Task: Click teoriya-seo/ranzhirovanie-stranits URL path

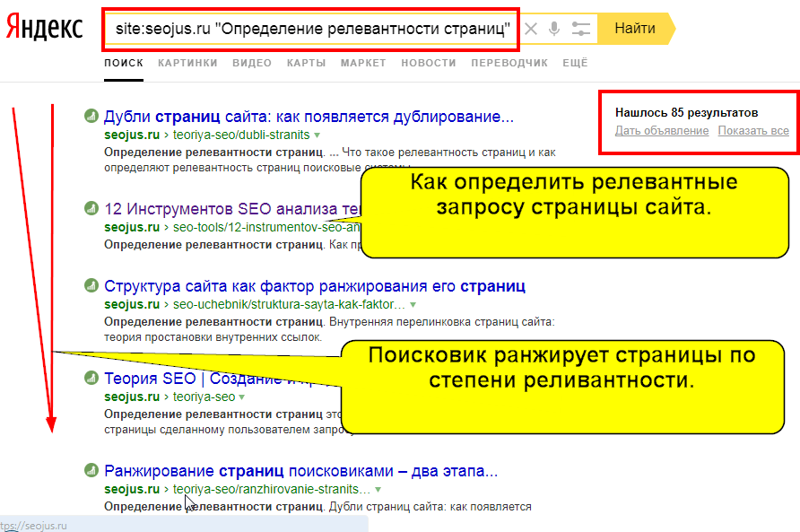Action: [x=272, y=489]
